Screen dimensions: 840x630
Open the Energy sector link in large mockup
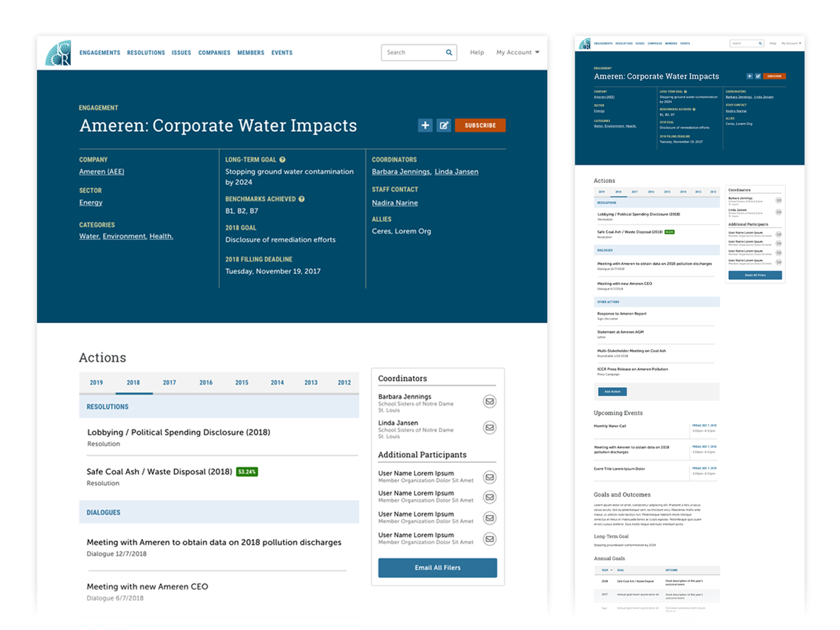90,203
